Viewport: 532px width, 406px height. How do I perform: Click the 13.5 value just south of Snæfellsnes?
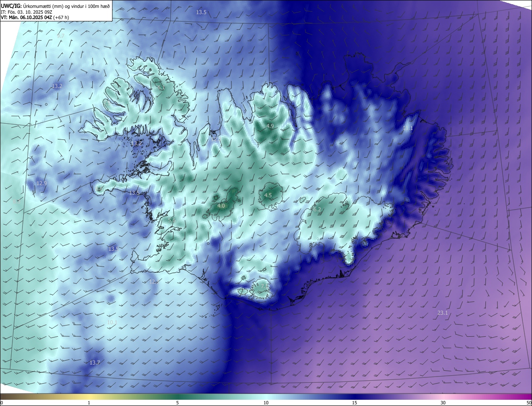coord(134,193)
